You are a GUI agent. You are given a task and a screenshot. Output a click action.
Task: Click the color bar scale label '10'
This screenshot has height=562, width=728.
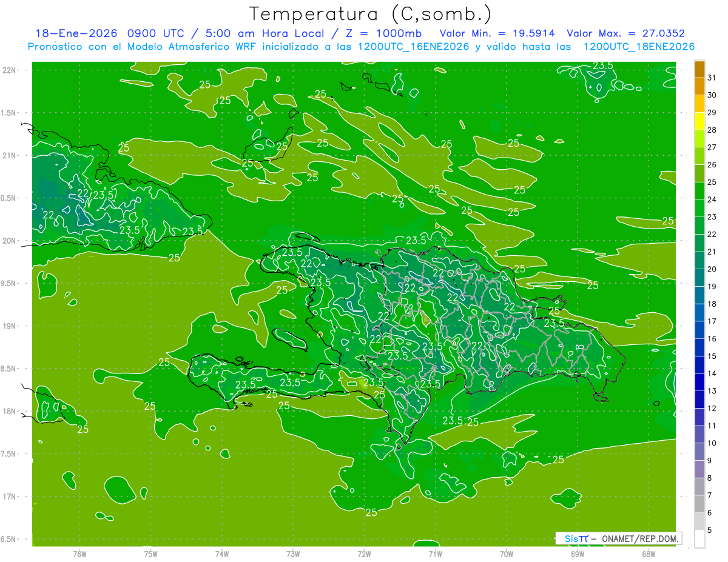coord(712,443)
